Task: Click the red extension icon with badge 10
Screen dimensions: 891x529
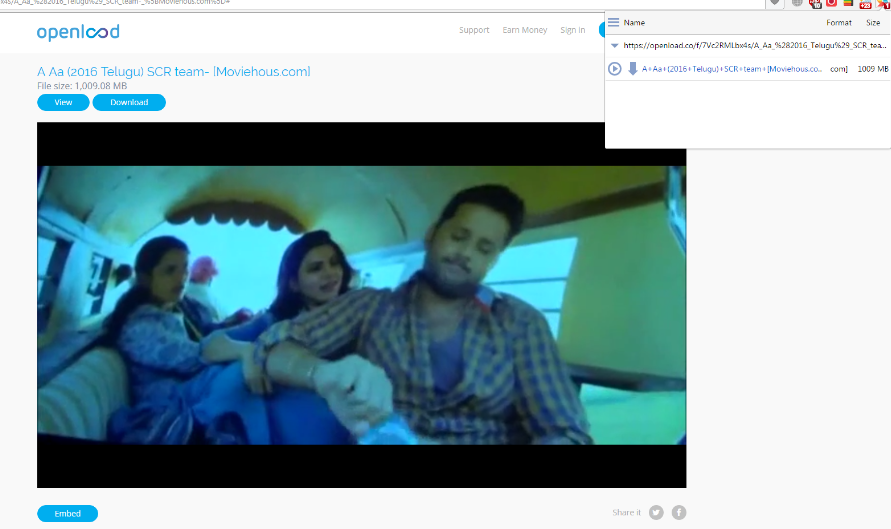Action: pyautogui.click(x=815, y=3)
